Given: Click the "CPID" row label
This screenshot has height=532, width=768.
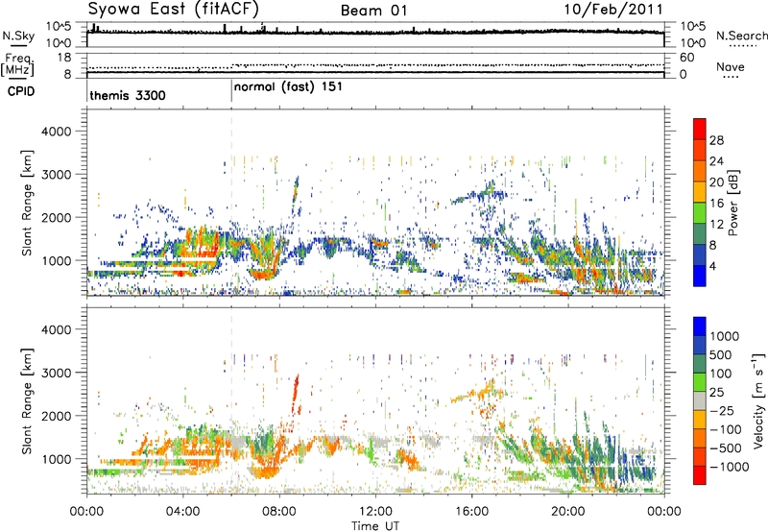Looking at the screenshot, I should coord(21,91).
